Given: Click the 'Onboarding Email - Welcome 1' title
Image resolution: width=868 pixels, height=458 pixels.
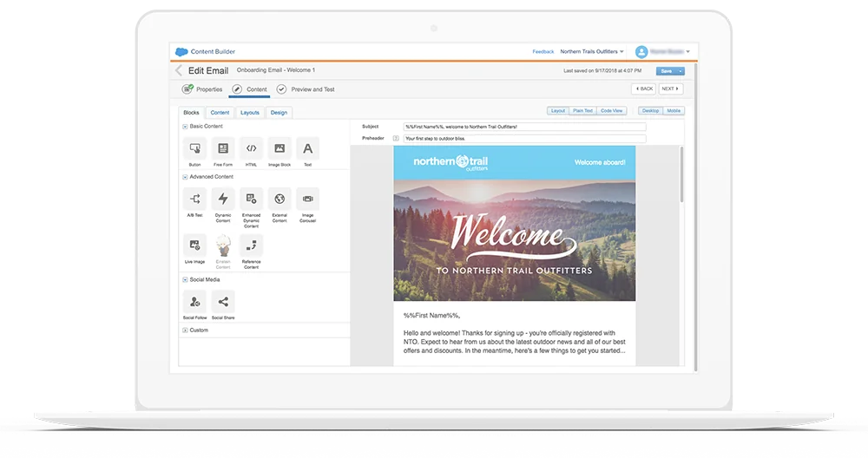Looking at the screenshot, I should pos(276,70).
